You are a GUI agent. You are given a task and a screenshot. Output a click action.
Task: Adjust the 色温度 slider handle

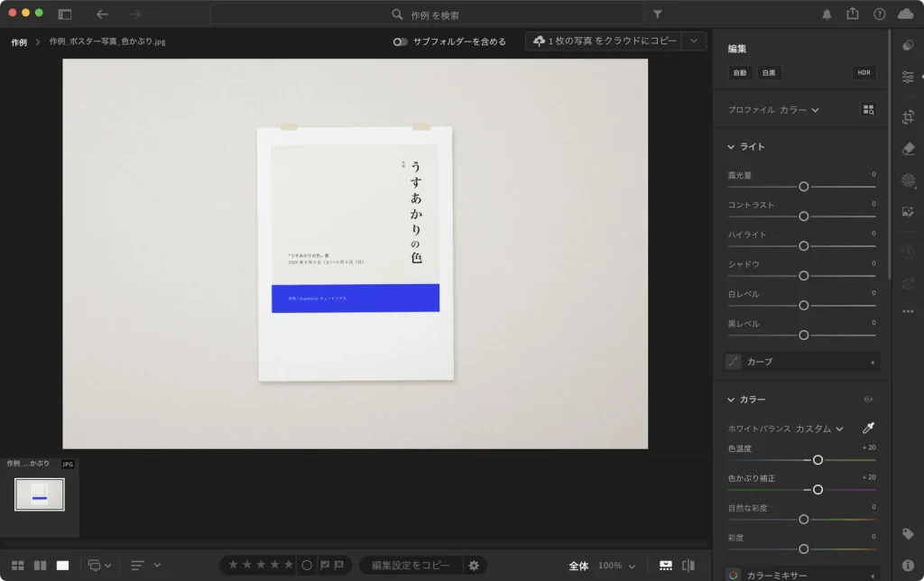pyautogui.click(x=818, y=460)
